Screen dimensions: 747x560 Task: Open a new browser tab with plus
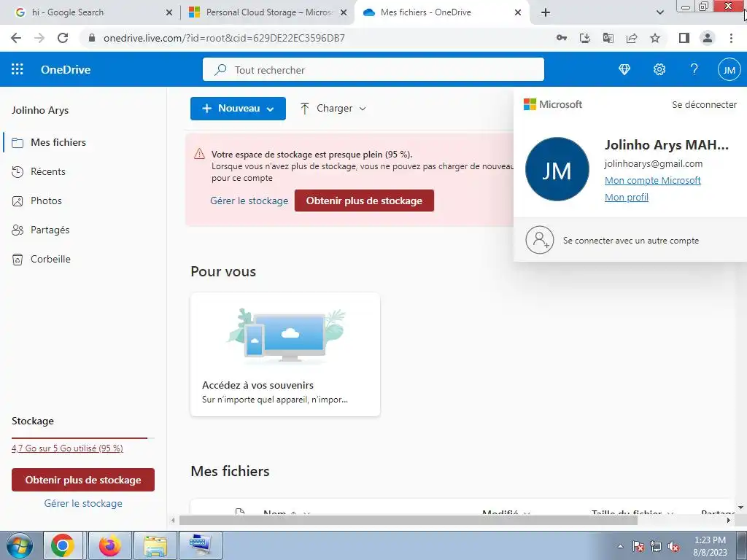546,12
